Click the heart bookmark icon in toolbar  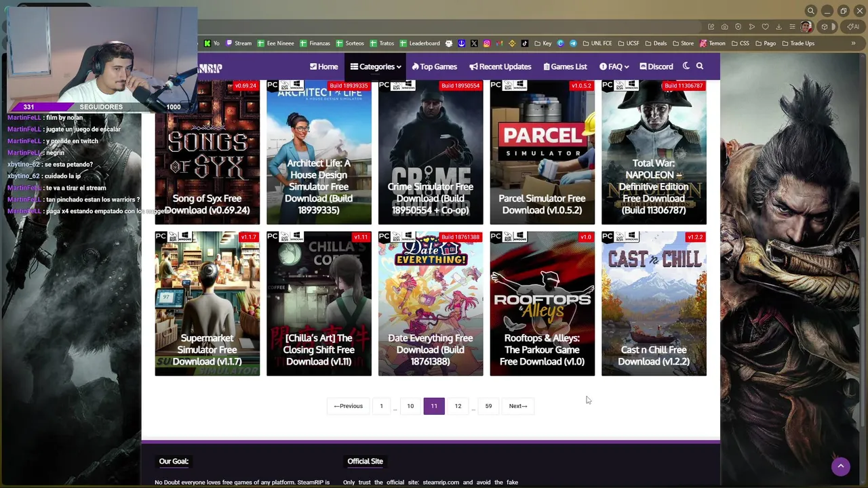tap(766, 27)
